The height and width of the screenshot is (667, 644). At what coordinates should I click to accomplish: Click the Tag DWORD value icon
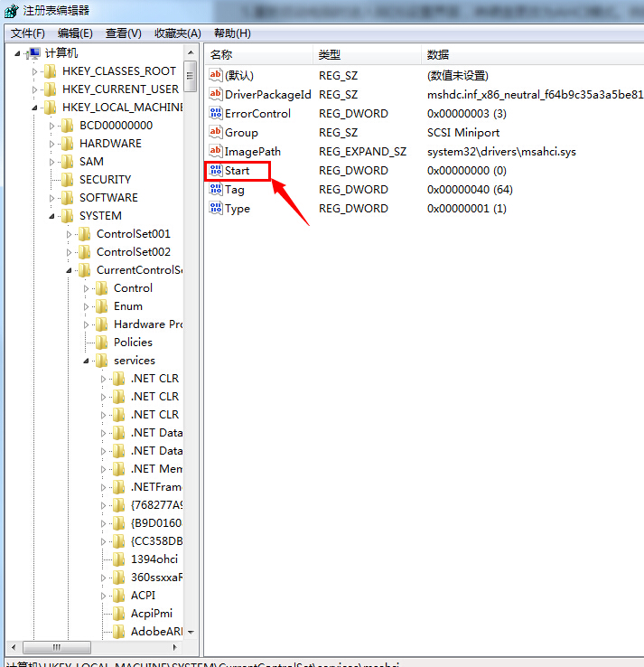click(x=216, y=189)
